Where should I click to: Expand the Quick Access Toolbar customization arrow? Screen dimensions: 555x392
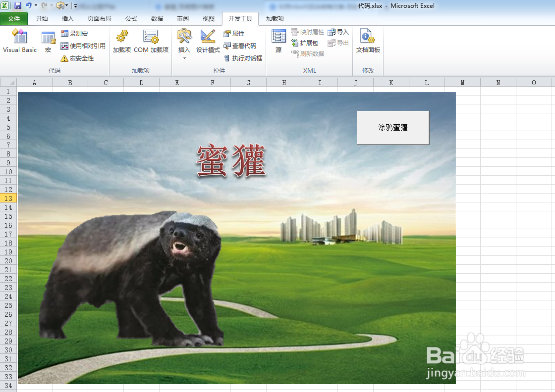click(75, 4)
